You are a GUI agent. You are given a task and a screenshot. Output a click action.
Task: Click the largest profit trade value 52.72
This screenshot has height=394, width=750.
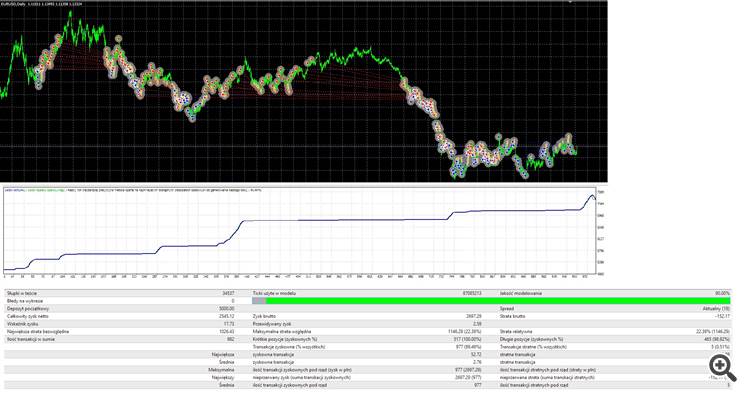(x=476, y=354)
